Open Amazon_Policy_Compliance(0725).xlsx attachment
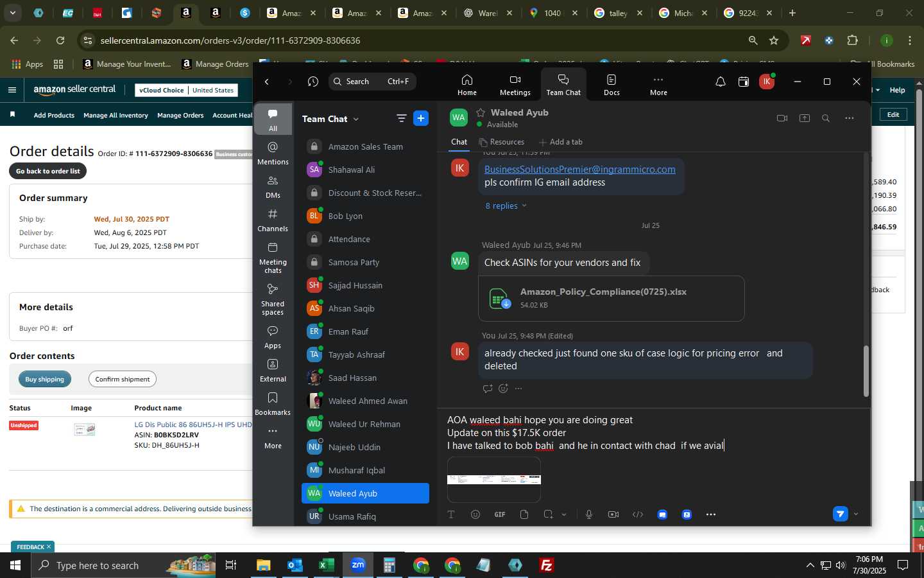This screenshot has height=578, width=924. pyautogui.click(x=611, y=298)
